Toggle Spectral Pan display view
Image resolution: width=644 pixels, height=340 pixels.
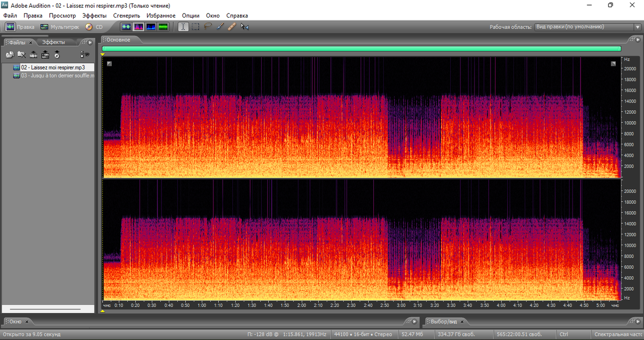pyautogui.click(x=150, y=27)
